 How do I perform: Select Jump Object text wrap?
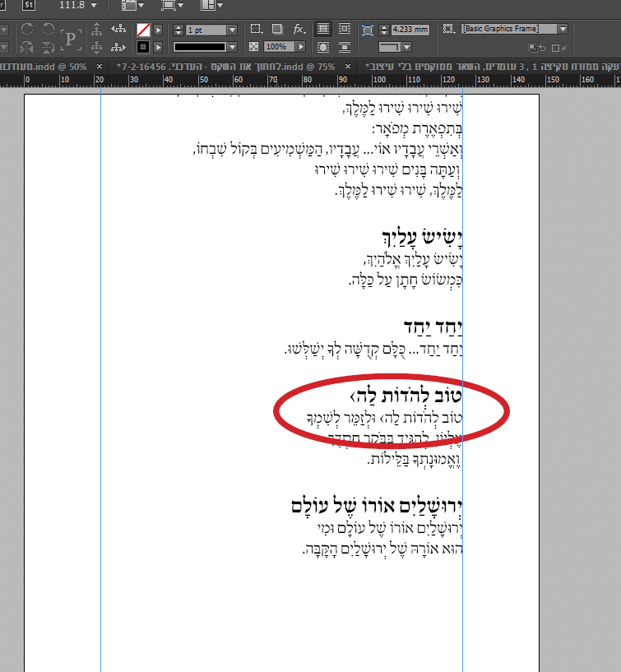pyautogui.click(x=345, y=47)
